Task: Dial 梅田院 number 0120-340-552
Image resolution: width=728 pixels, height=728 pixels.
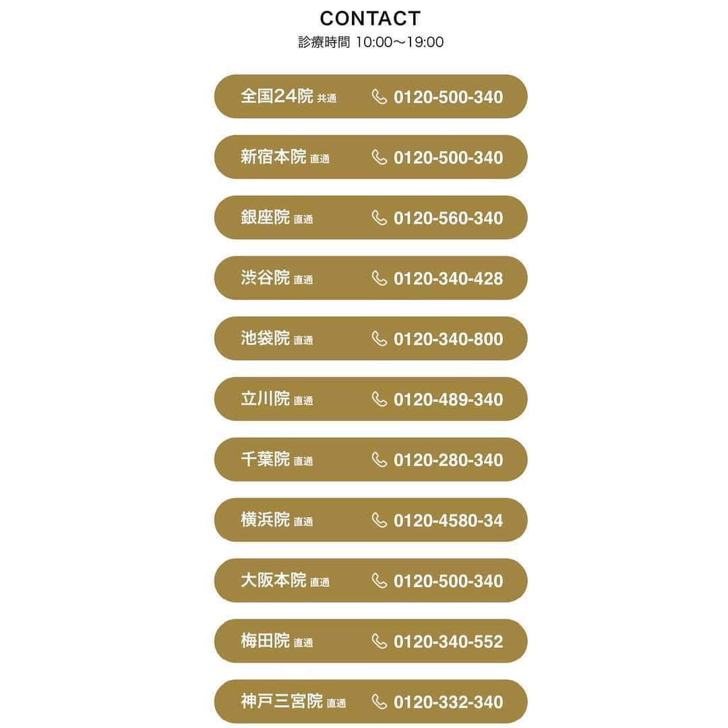Action: point(448,642)
